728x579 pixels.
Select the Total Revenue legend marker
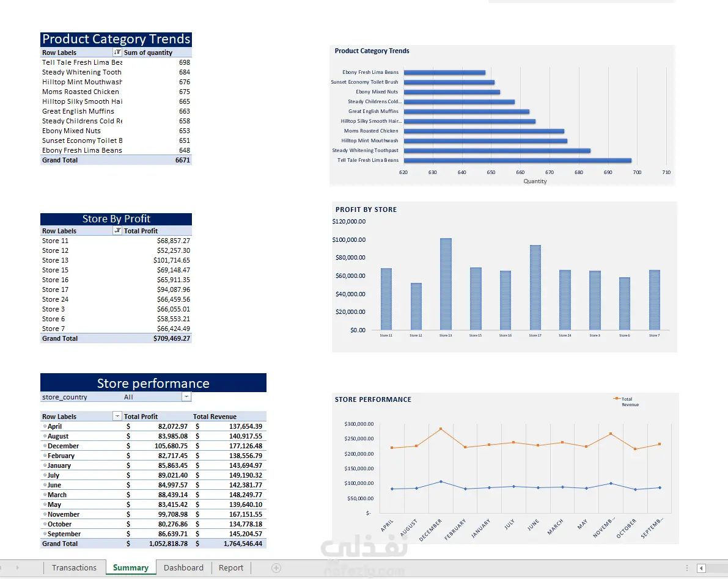click(x=617, y=399)
